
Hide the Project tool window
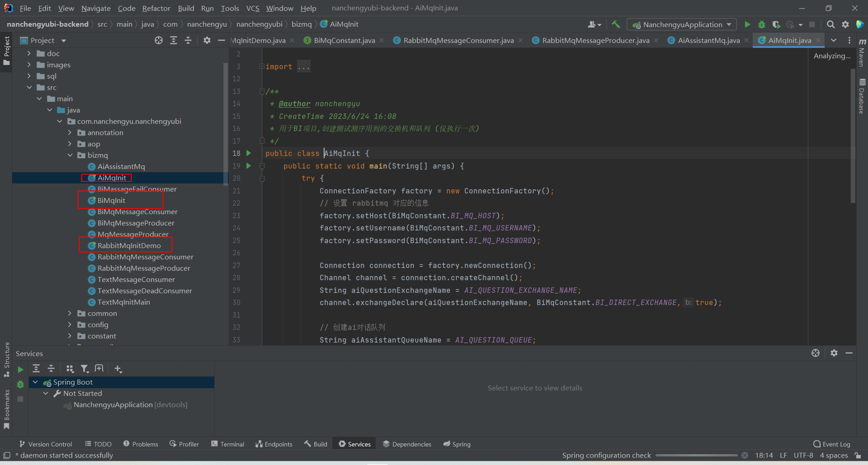221,40
